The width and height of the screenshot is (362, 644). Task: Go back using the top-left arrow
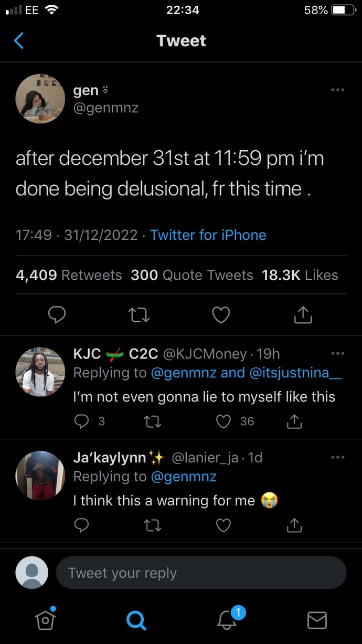[x=18, y=40]
